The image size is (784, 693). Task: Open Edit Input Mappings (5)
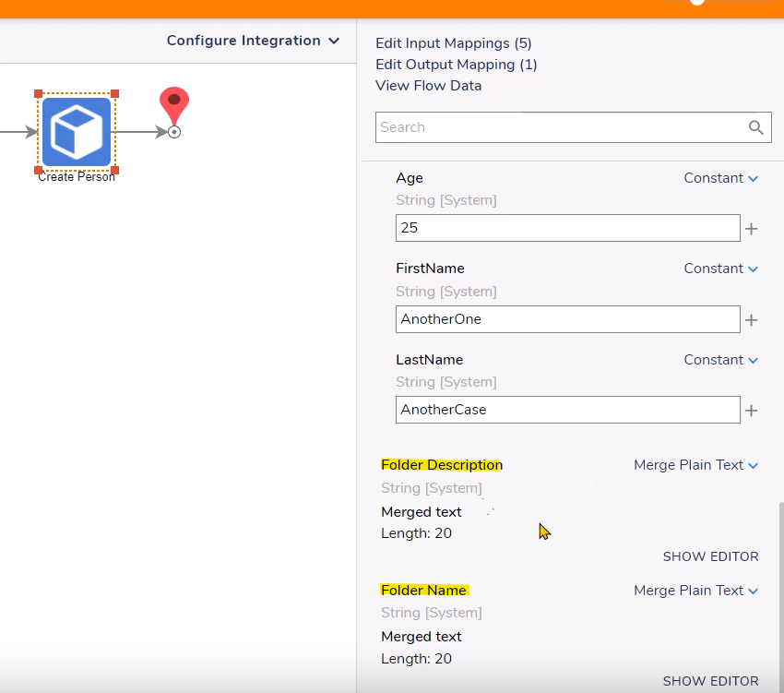454,43
